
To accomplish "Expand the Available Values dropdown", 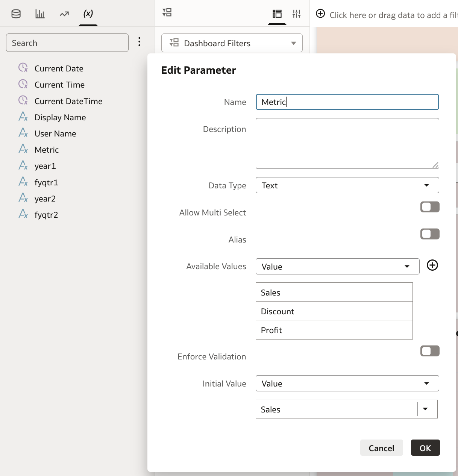I will click(337, 266).
